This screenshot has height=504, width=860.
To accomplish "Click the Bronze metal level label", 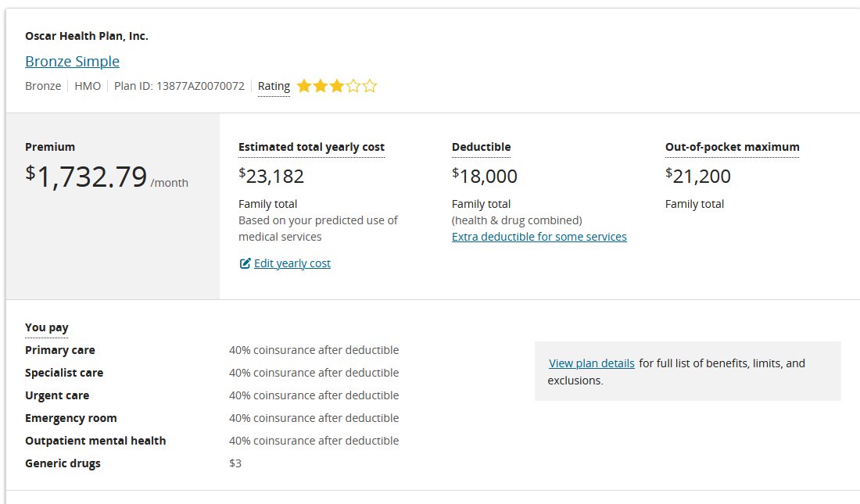I will coord(43,86).
